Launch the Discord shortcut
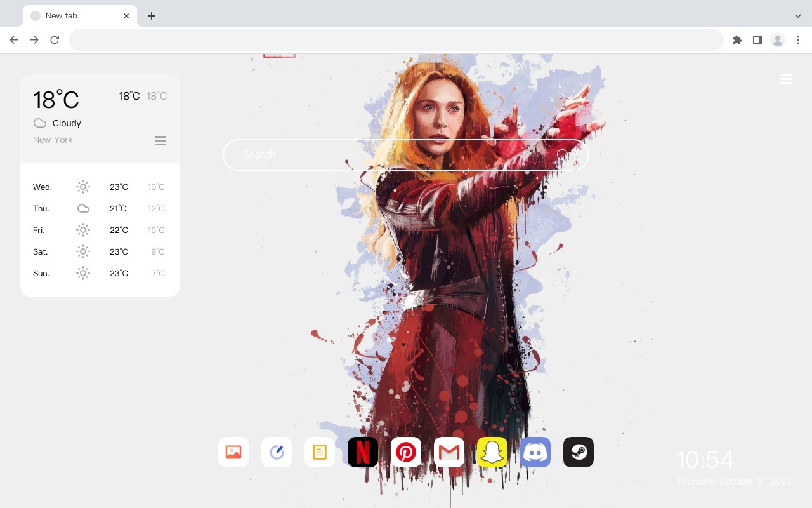 click(535, 452)
